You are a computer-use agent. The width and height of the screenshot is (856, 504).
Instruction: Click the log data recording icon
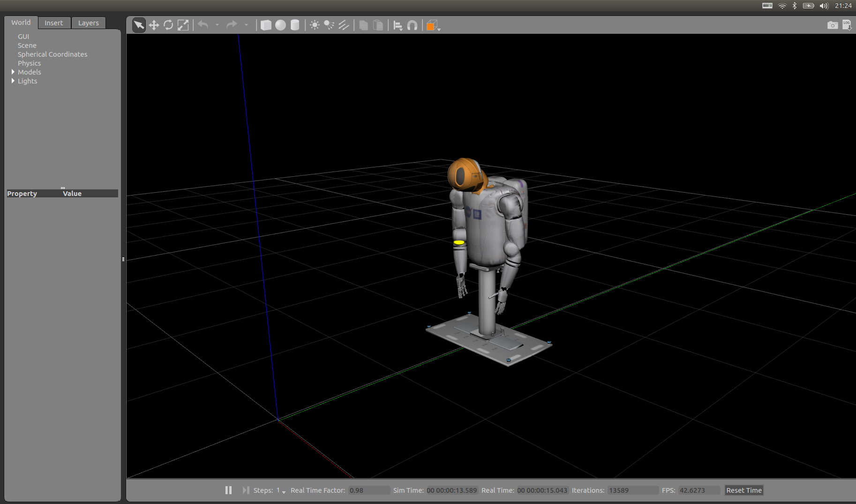(x=847, y=25)
